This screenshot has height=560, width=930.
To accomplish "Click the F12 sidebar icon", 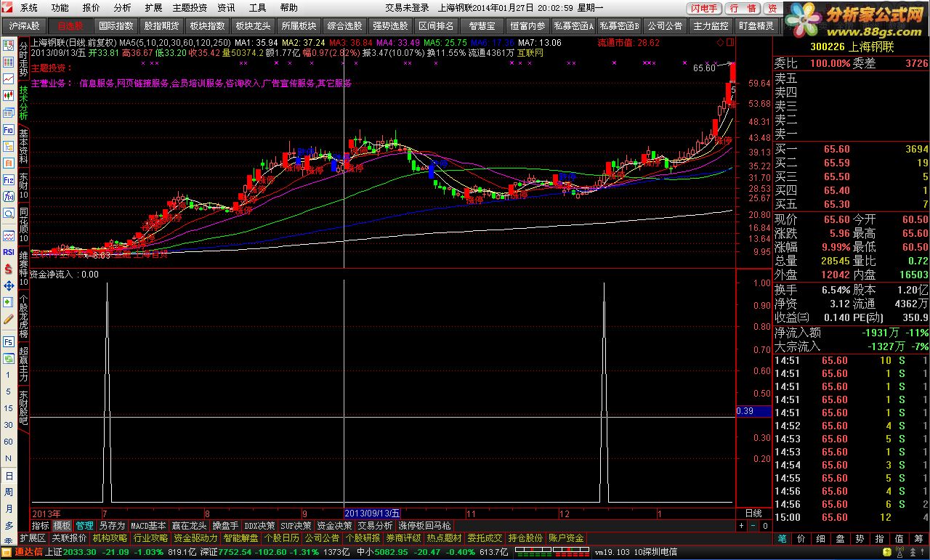I will [x=9, y=179].
